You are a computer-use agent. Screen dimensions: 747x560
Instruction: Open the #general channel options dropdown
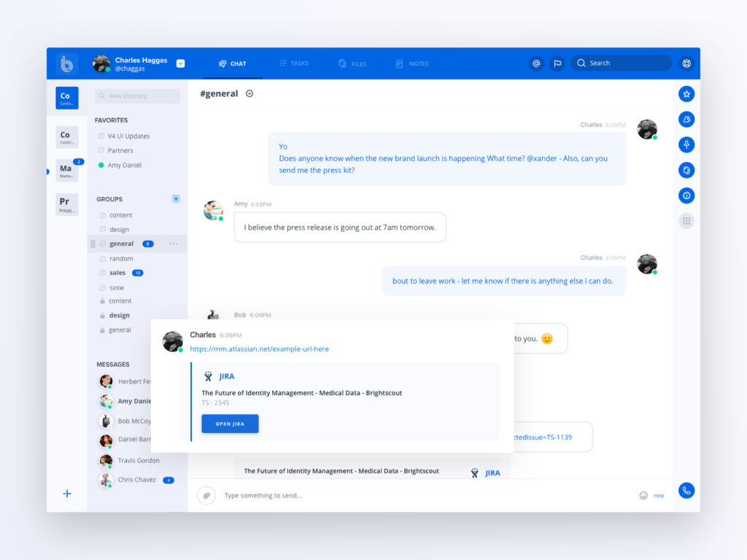(249, 93)
